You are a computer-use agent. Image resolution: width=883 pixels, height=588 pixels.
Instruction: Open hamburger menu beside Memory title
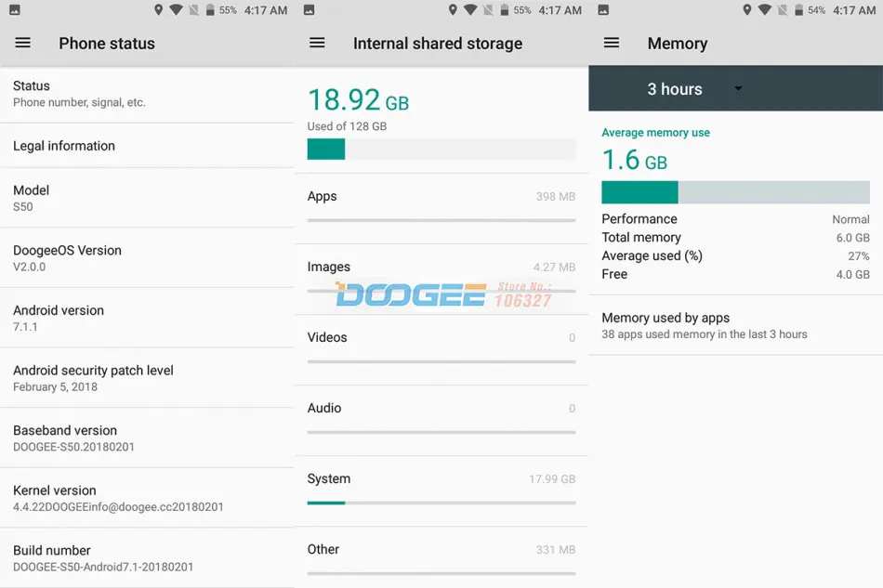click(x=612, y=43)
